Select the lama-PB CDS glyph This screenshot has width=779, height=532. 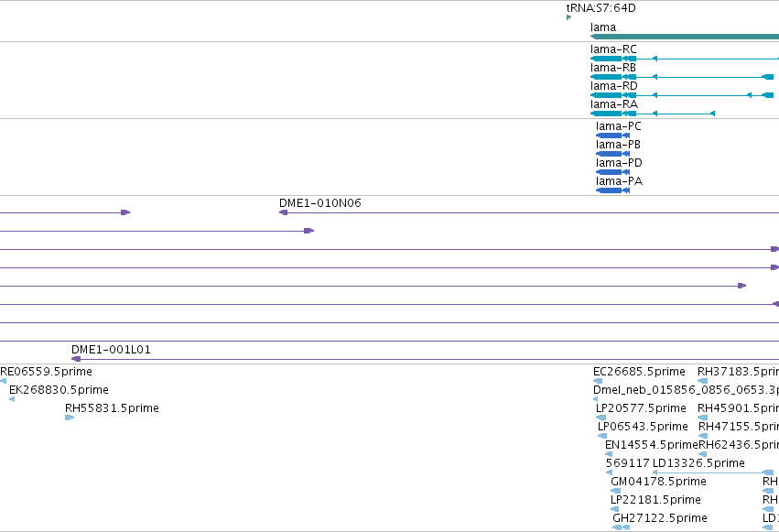tap(612, 154)
